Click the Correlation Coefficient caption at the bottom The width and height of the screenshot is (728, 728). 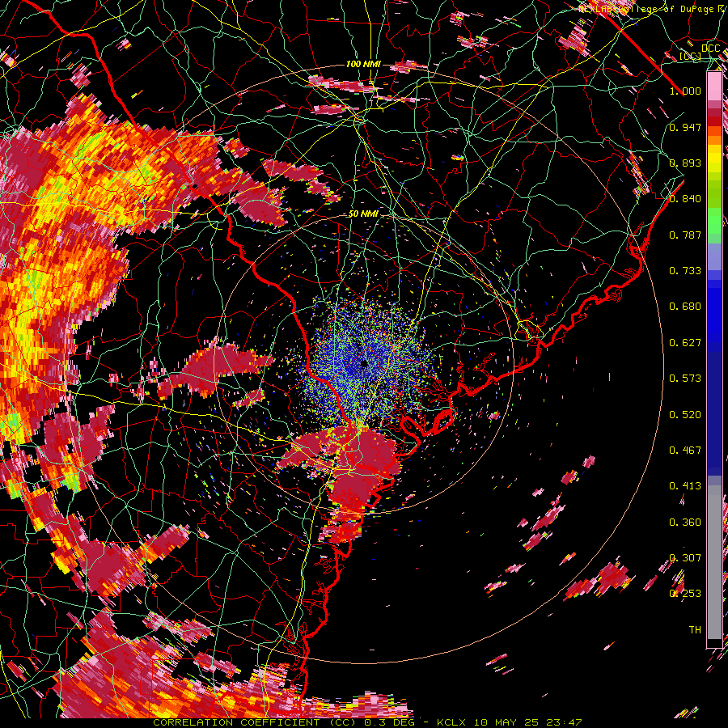click(367, 722)
